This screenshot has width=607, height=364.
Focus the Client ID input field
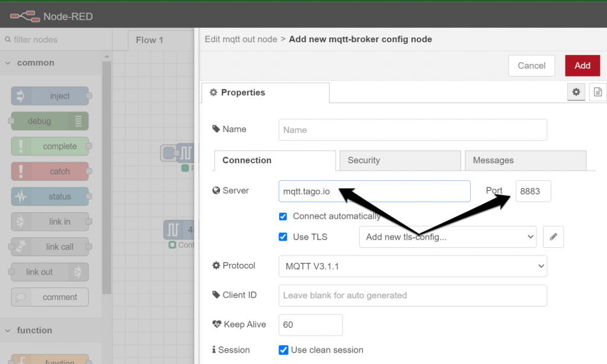pos(413,295)
